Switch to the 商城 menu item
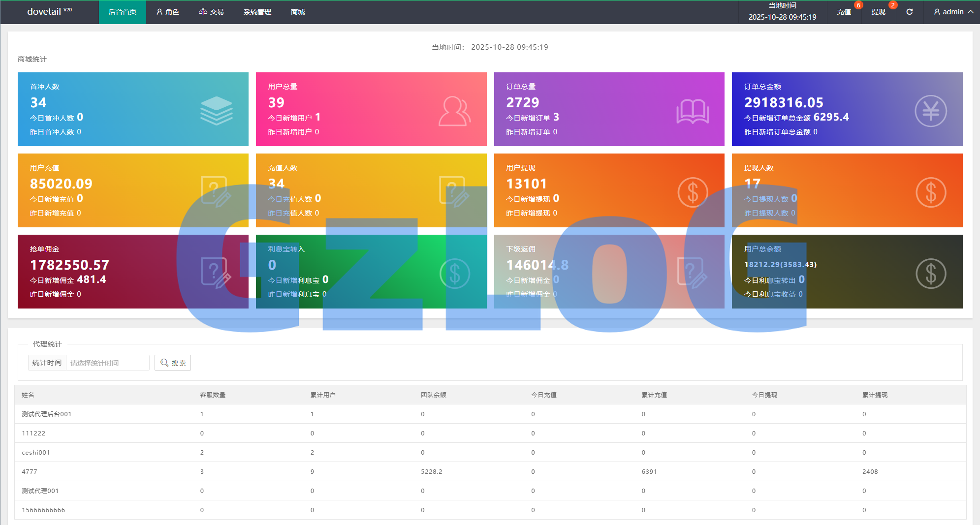Viewport: 980px width, 525px height. point(298,12)
